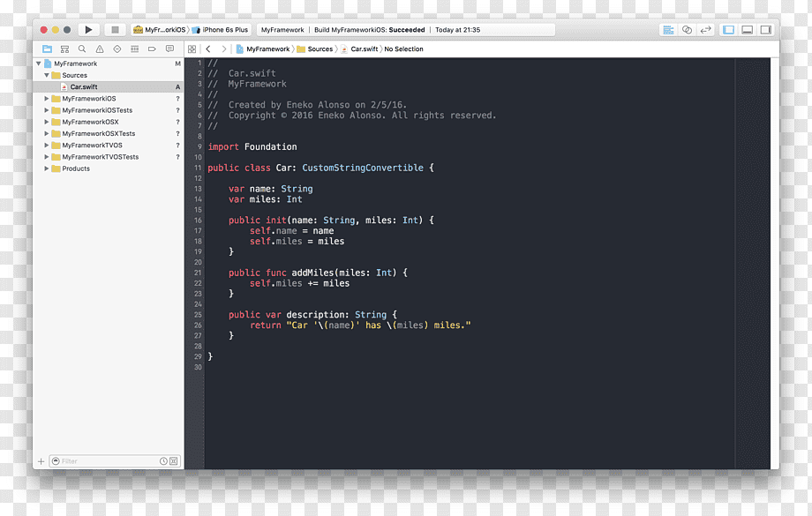Expand the MyFrameworkOSX group

click(47, 122)
